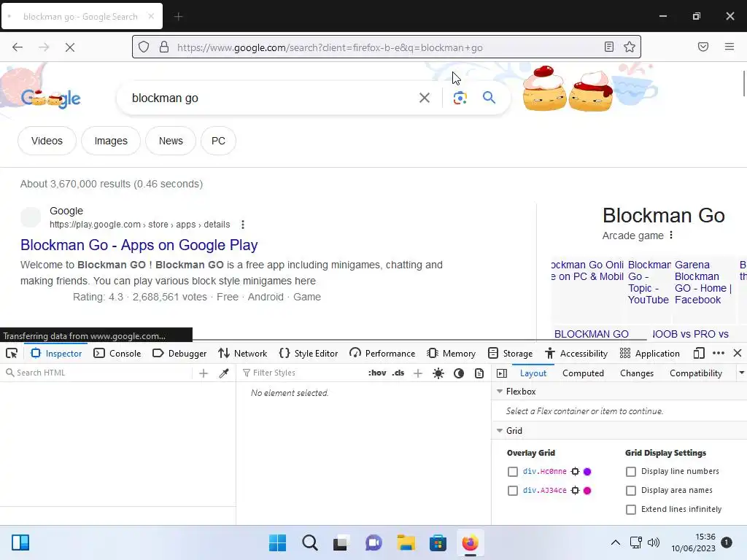Switch to the Debugger tab
Screen dimensions: 747x560
pos(179,354)
